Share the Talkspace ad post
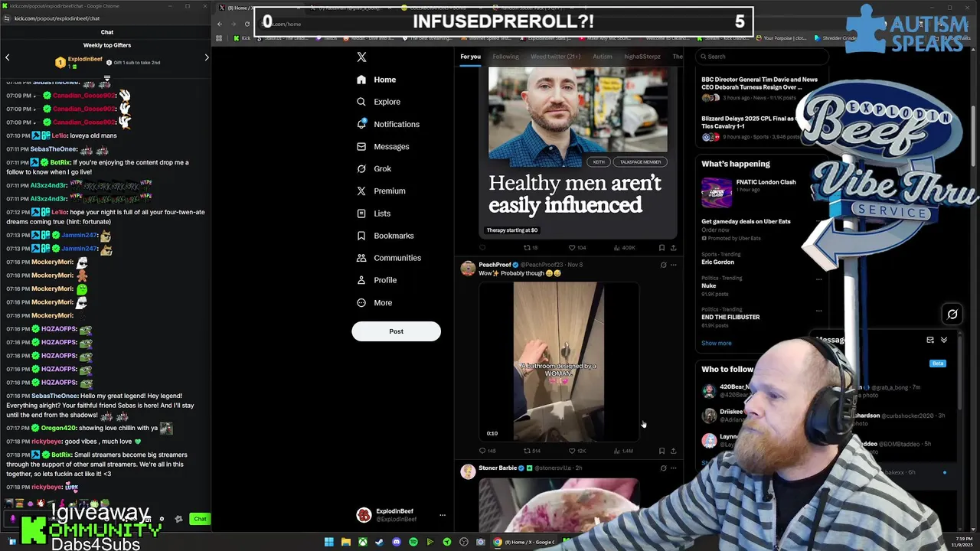 673,248
